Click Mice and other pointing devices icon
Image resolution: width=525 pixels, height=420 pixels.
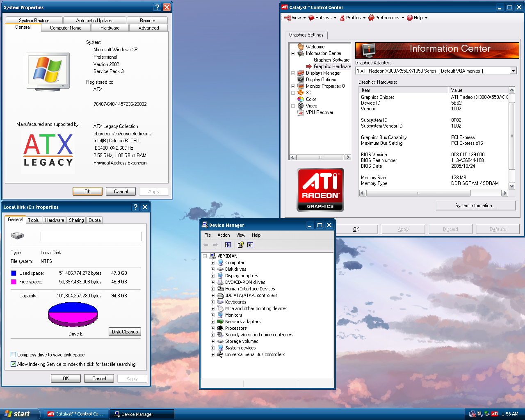[x=220, y=308]
